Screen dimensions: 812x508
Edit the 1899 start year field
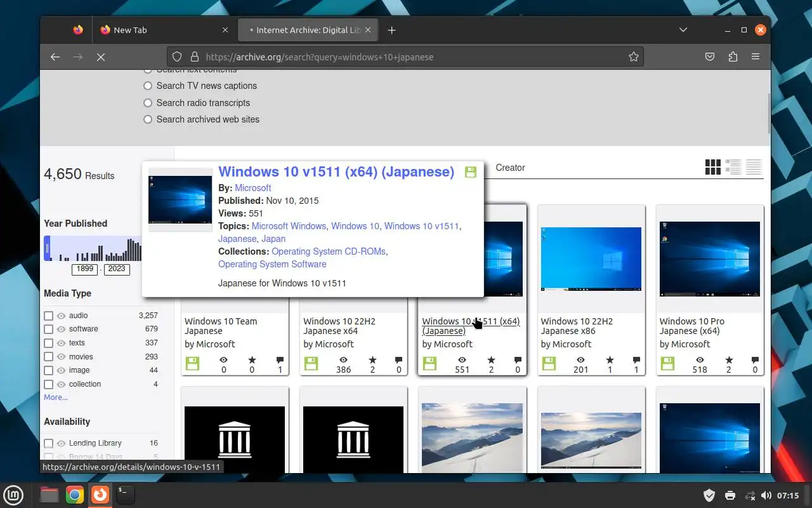85,269
